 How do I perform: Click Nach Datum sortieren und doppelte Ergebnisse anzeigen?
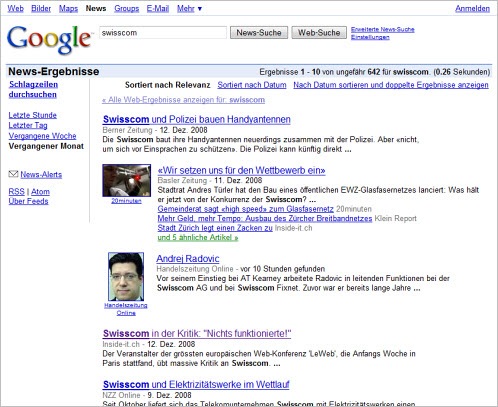coord(391,85)
